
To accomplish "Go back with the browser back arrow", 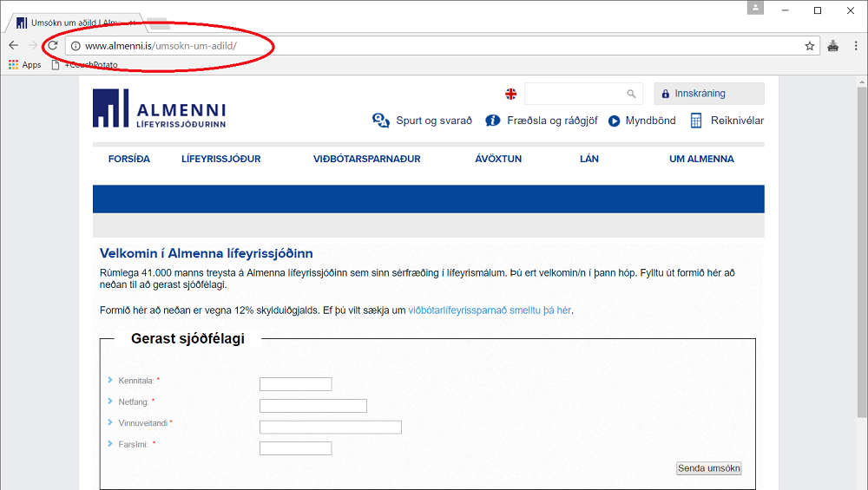I will tap(14, 45).
